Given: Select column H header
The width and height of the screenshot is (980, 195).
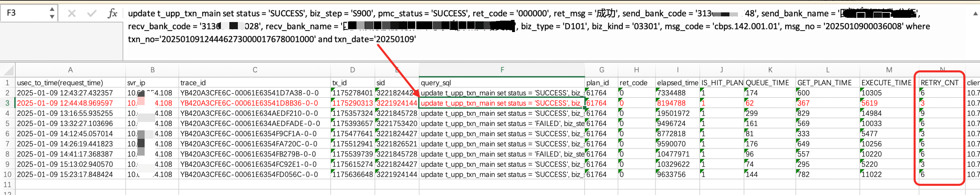Looking at the screenshot, I should (x=636, y=70).
